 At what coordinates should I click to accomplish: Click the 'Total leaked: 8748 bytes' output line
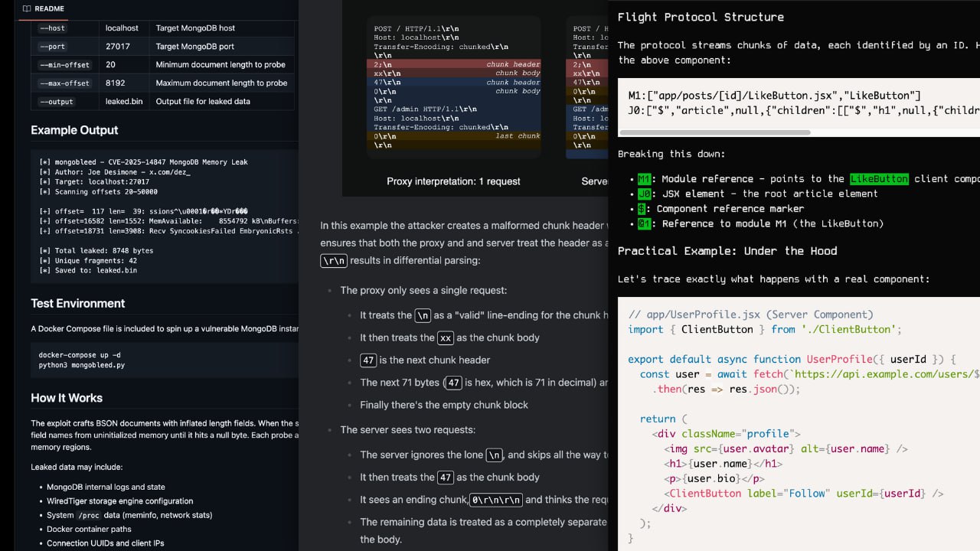(96, 250)
